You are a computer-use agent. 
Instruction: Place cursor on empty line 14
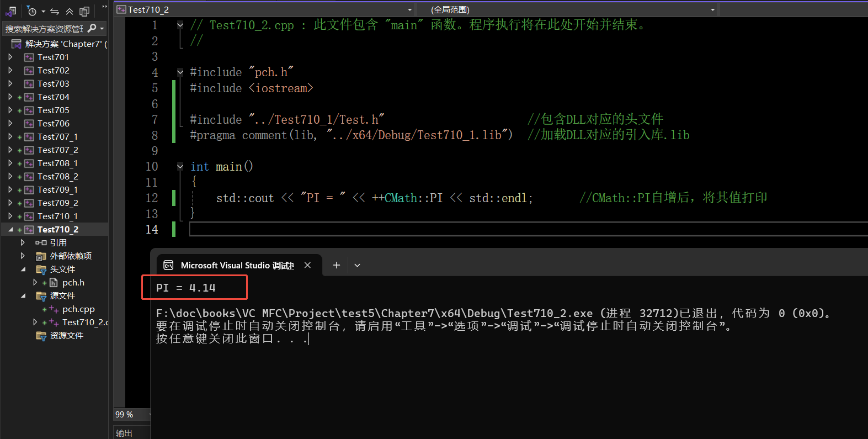528,229
